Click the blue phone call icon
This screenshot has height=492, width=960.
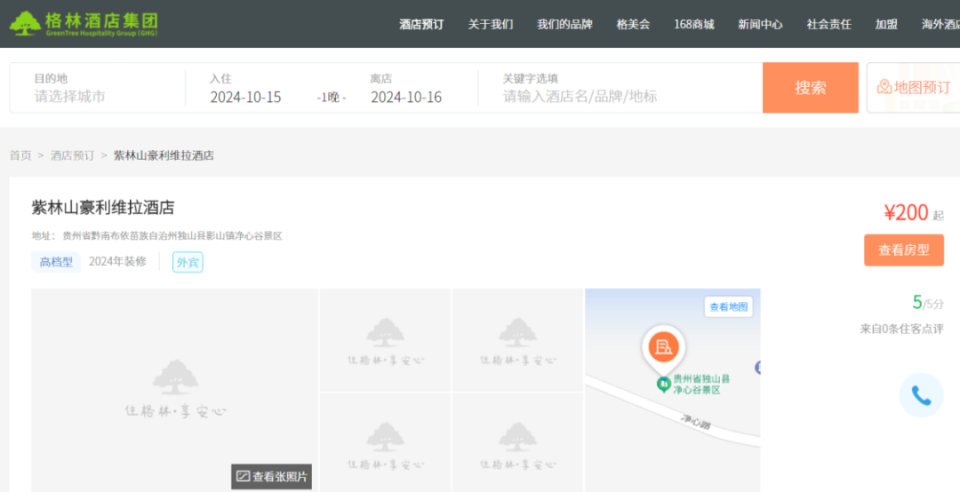pos(921,395)
